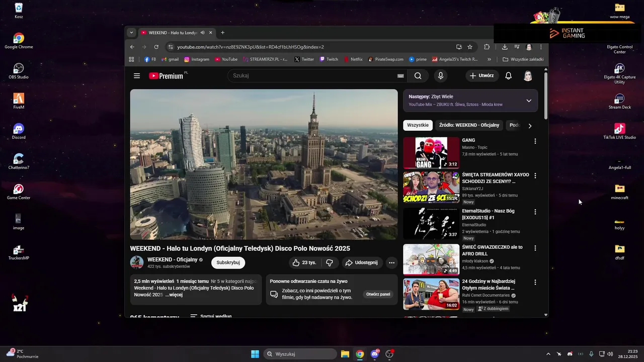644x362 pixels.
Task: Open Sortuj według comments sort dropdown
Action: point(211,316)
